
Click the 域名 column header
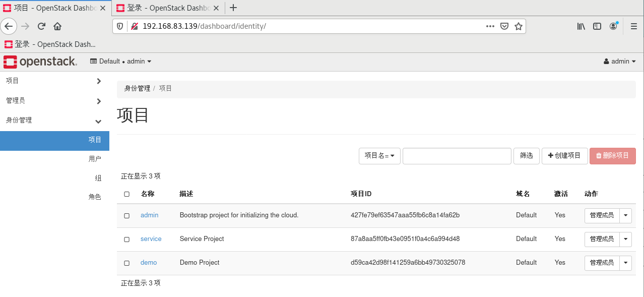[523, 194]
